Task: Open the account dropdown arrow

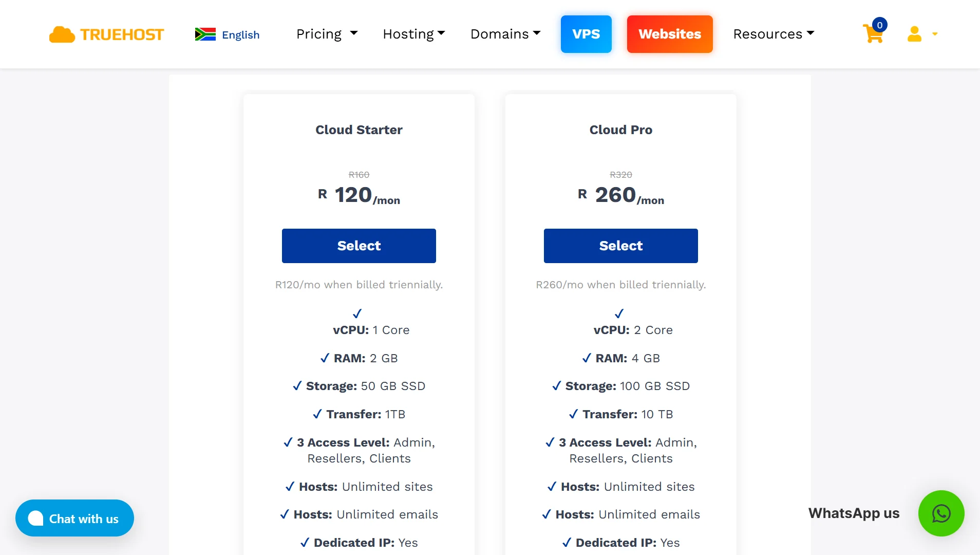Action: pos(935,34)
